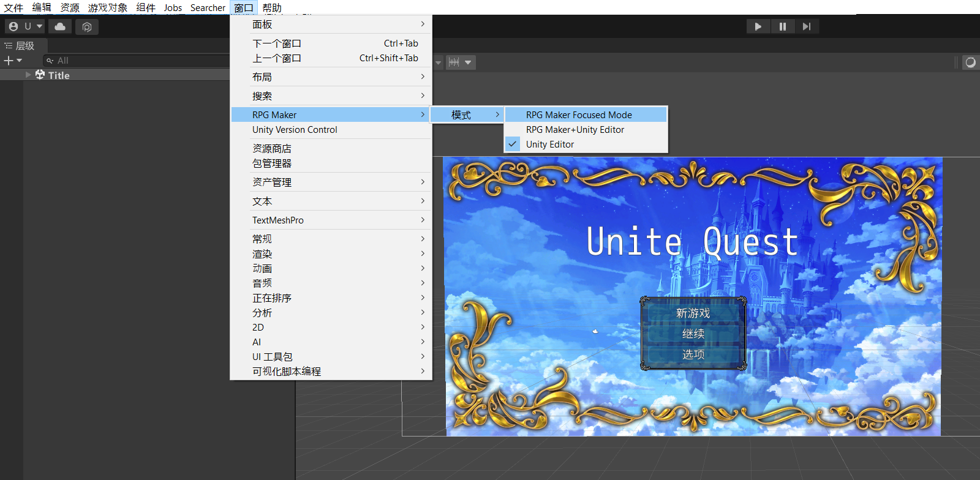
Task: Click 新游戏 in the game title preview
Action: 693,313
